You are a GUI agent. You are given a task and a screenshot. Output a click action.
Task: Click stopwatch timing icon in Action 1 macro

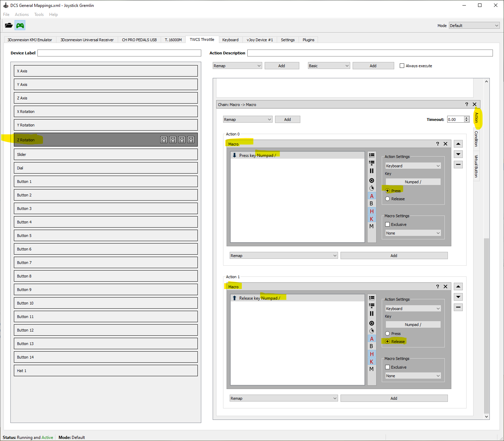372,331
